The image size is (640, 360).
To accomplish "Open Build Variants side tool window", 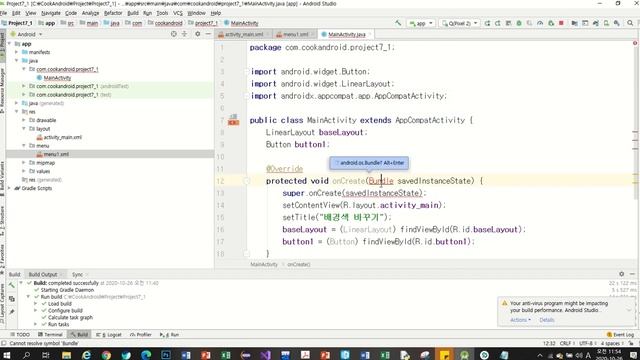I will point(2,180).
